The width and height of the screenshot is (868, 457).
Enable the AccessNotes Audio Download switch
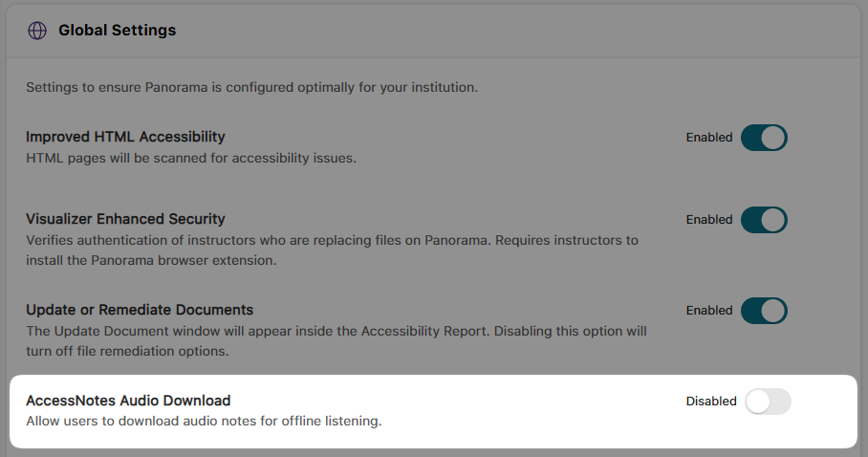click(768, 402)
